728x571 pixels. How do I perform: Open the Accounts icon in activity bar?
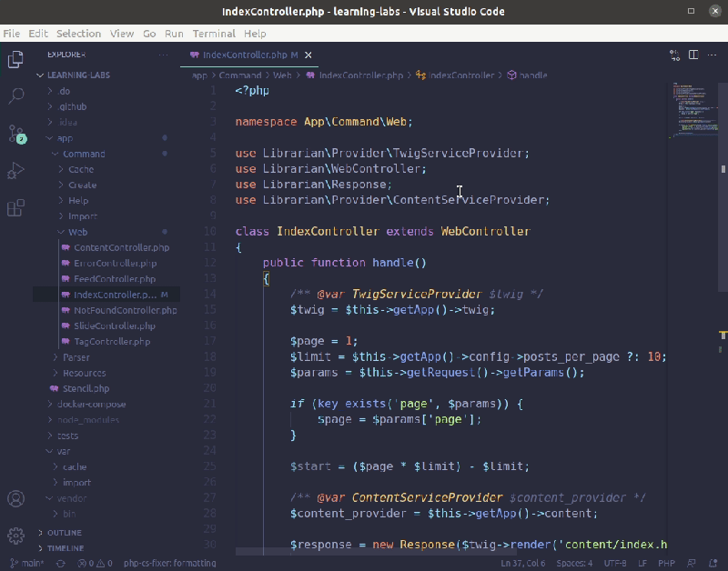(15, 498)
